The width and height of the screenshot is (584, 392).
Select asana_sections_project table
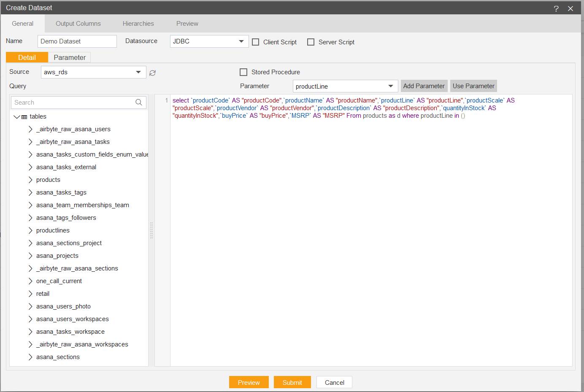(x=69, y=243)
